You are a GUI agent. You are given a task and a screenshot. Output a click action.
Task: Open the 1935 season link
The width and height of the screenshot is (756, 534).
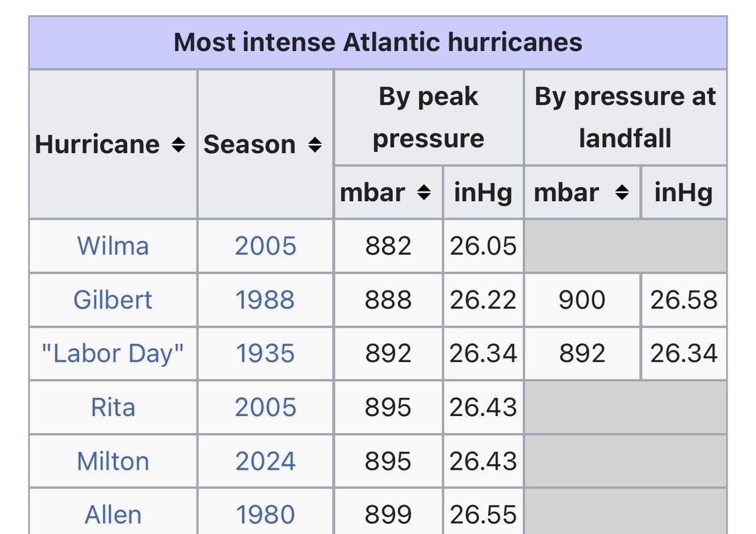[x=265, y=353]
